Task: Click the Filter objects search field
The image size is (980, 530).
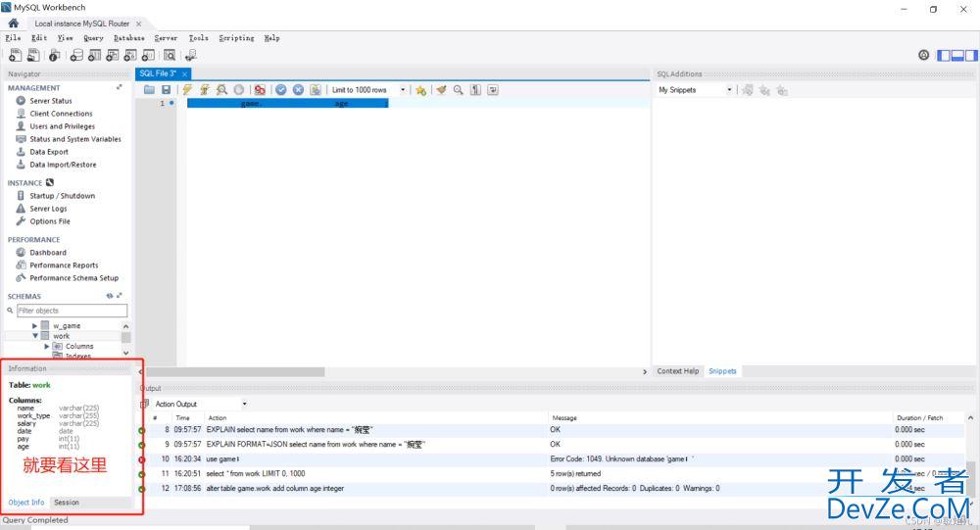Action: click(x=72, y=311)
